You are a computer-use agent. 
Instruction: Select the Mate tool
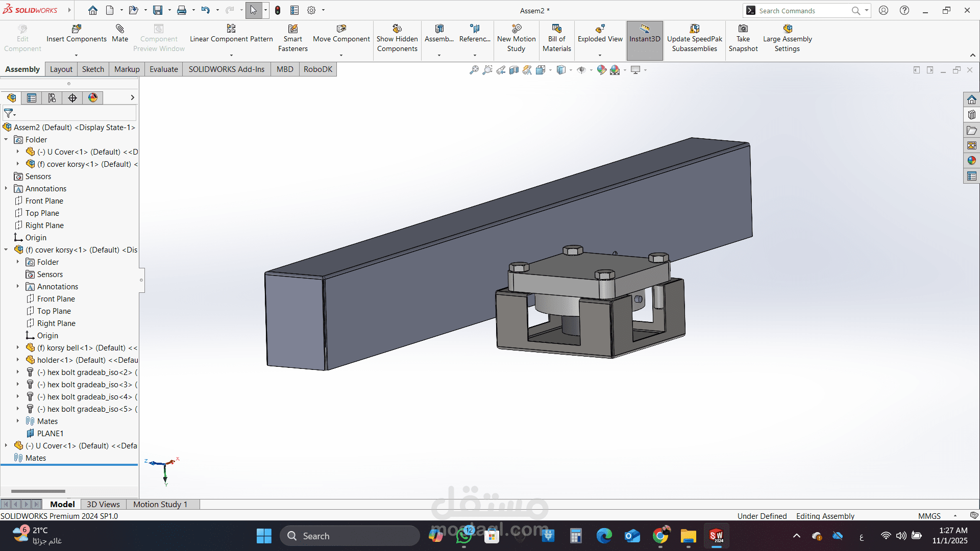coord(120,33)
